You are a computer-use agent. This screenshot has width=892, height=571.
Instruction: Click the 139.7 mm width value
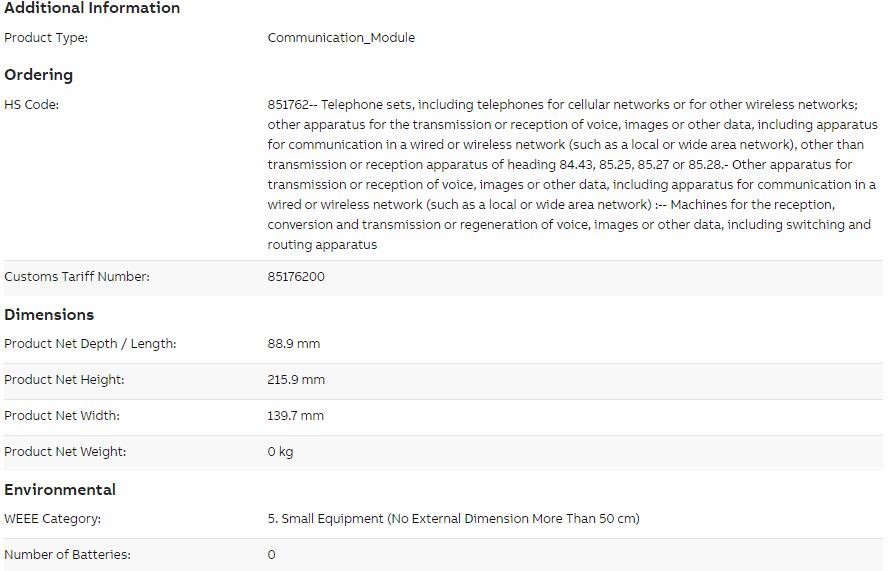295,416
